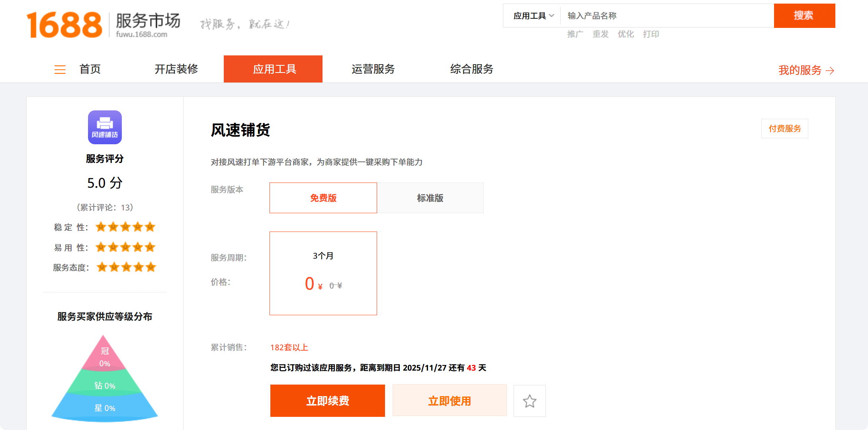Switch to the 开店装修 navigation tab
This screenshot has width=868, height=430.
click(176, 69)
